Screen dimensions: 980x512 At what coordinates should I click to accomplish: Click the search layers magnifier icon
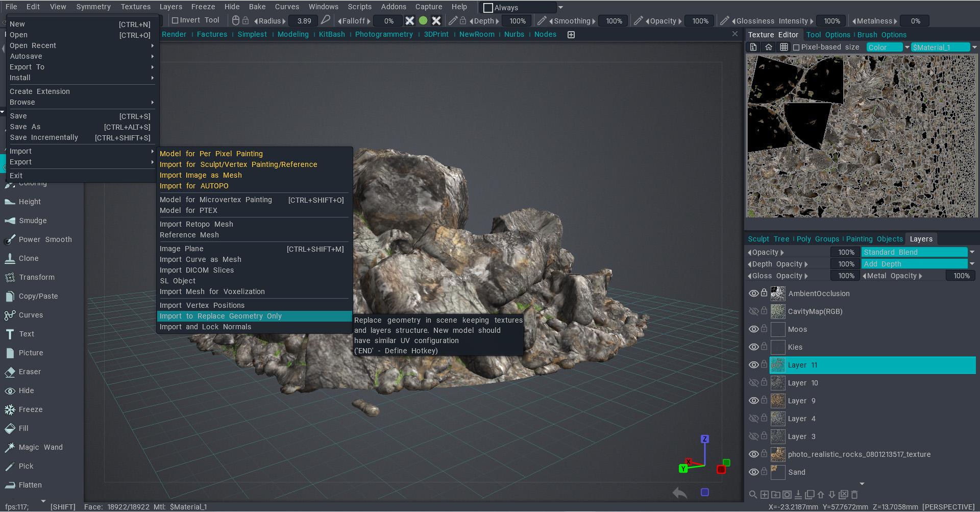[x=753, y=495]
